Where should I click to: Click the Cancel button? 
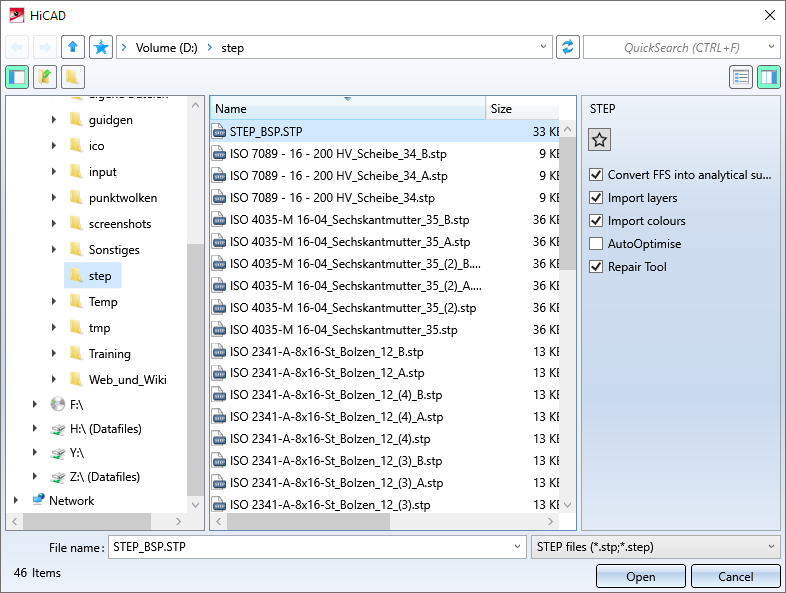point(735,576)
